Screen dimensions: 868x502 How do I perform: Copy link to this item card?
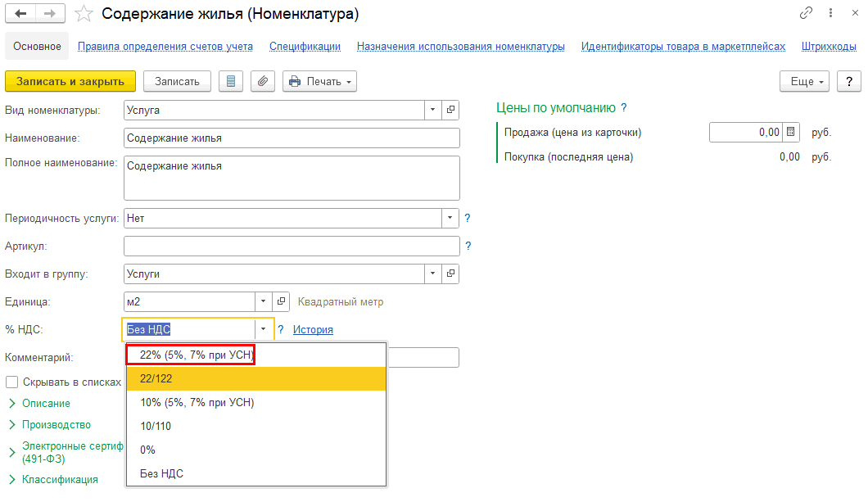pos(806,14)
